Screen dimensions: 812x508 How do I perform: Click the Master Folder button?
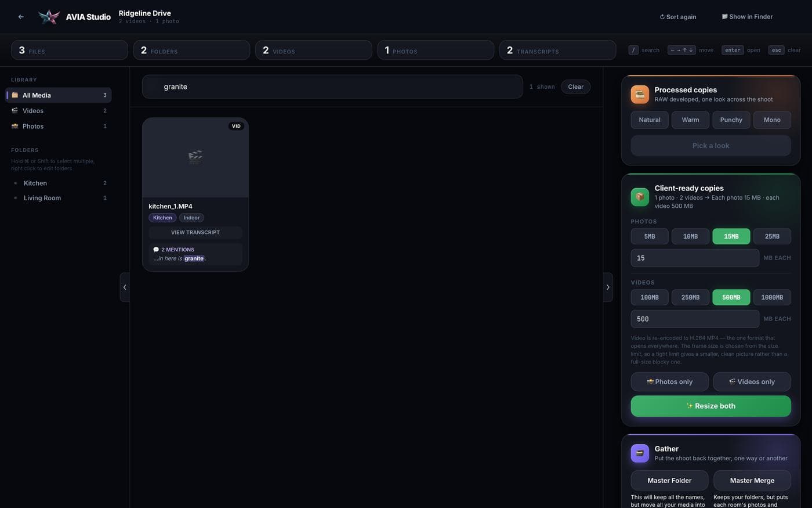[669, 480]
